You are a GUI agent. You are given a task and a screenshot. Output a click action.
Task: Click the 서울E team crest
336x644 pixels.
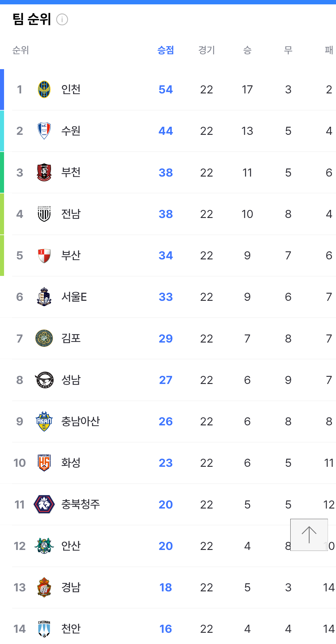(x=44, y=297)
